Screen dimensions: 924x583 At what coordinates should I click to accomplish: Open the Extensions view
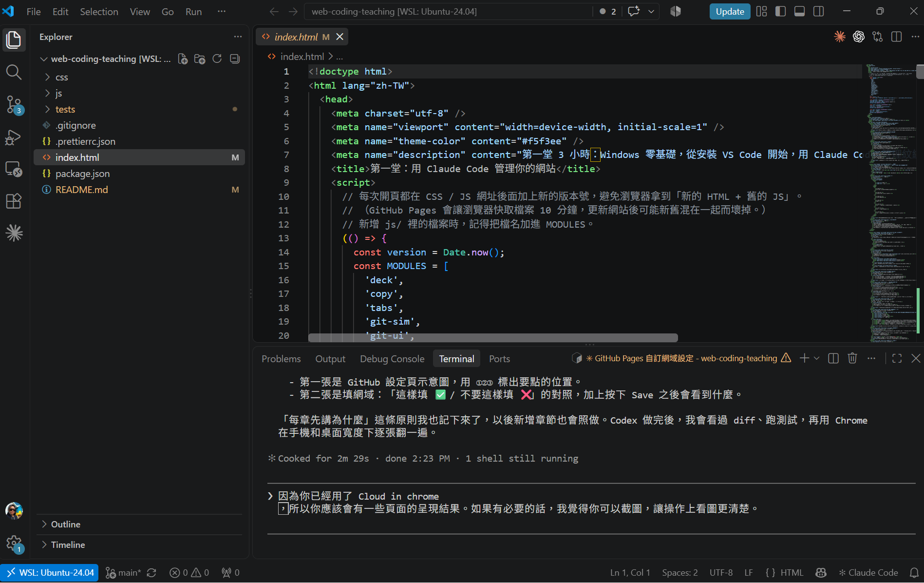pyautogui.click(x=14, y=201)
